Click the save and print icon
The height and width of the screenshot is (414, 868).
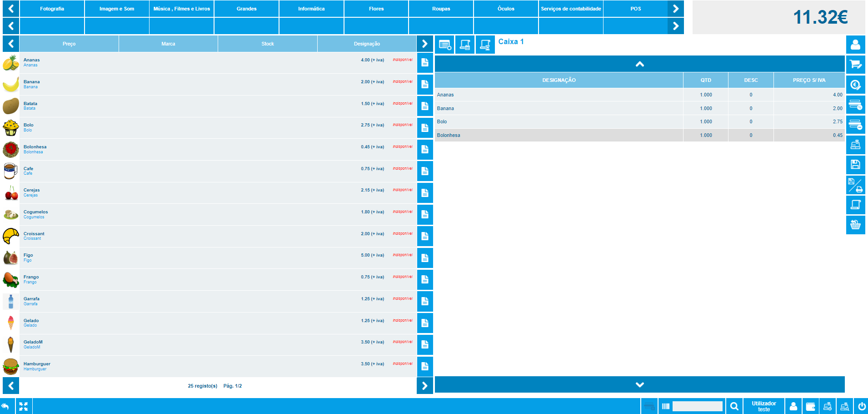pyautogui.click(x=855, y=185)
